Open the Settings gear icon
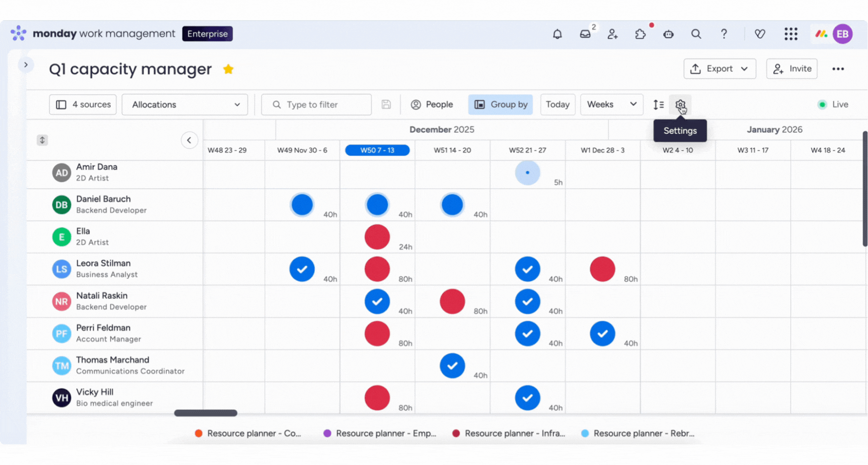This screenshot has width=868, height=465. pos(680,105)
